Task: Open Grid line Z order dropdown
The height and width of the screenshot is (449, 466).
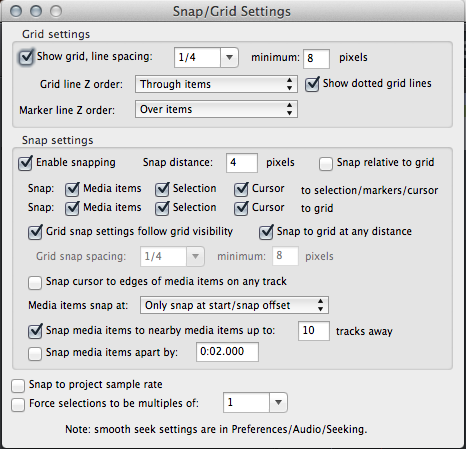Action: coord(216,84)
